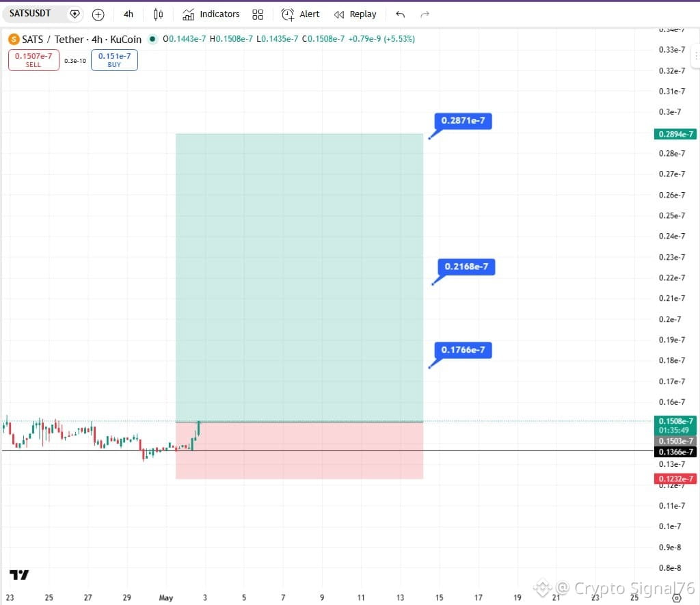
Task: Open the 4h timeframe selector
Action: click(128, 14)
